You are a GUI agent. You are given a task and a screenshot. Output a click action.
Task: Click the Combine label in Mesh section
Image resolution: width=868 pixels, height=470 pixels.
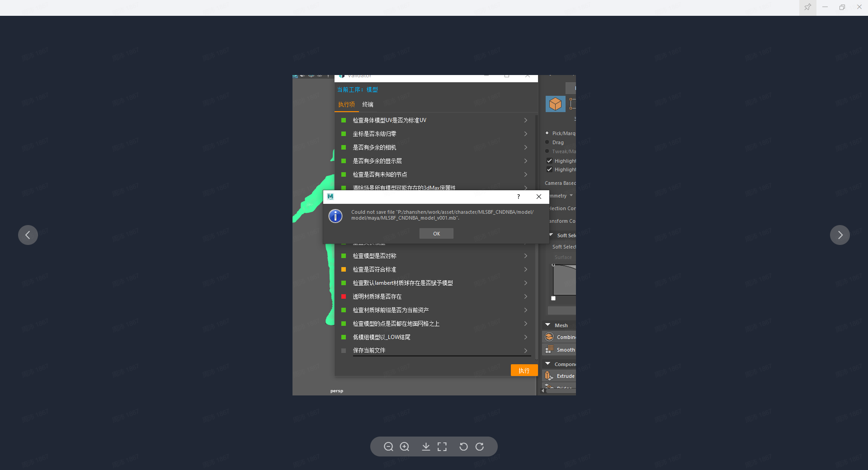coord(566,337)
